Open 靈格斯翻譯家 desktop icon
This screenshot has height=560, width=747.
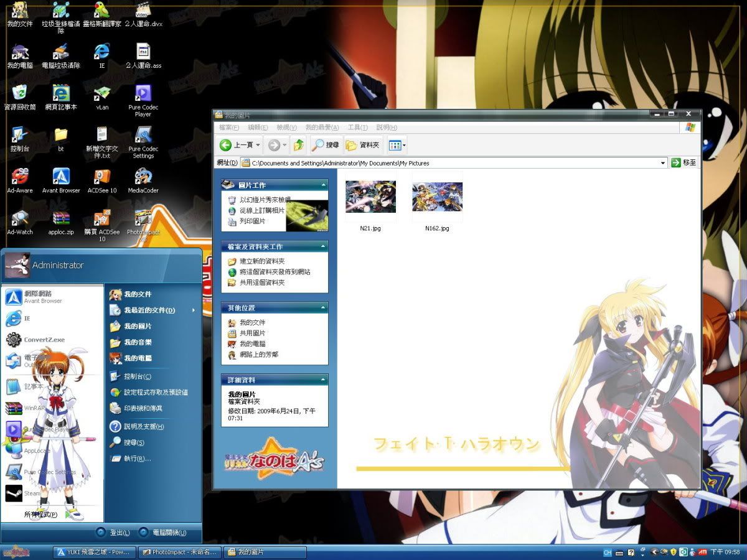[102, 15]
